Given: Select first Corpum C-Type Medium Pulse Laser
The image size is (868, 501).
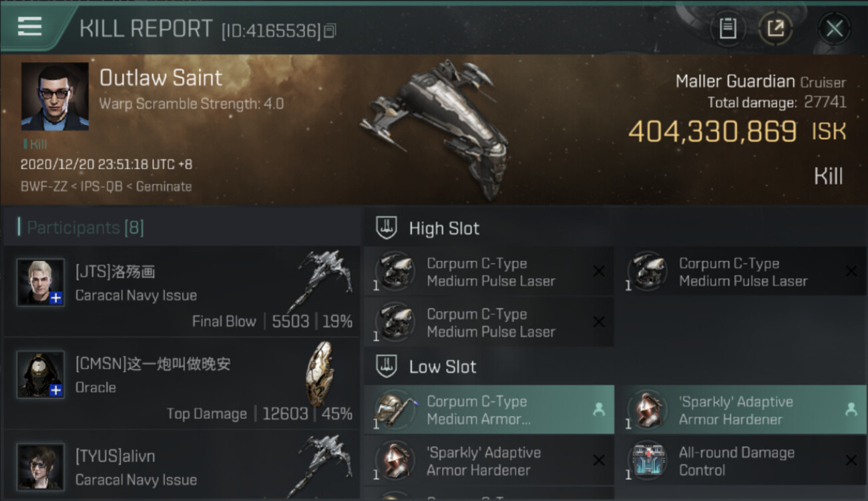Looking at the screenshot, I should click(489, 272).
